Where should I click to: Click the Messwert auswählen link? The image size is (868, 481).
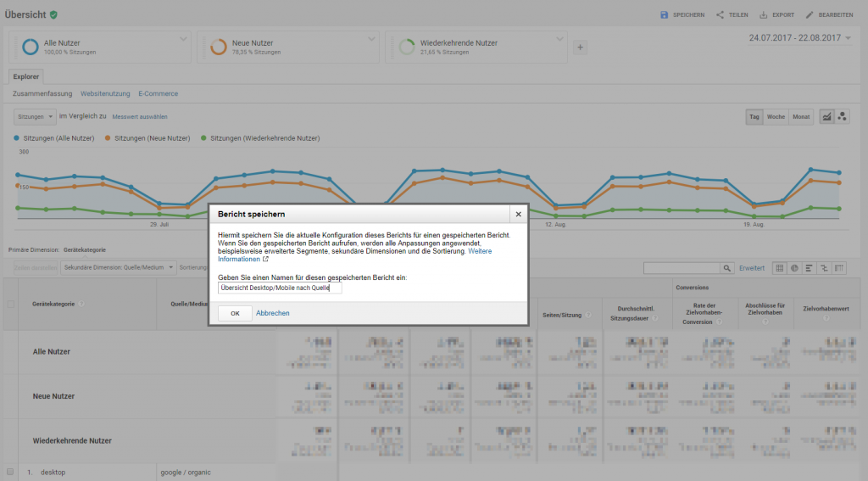click(140, 117)
